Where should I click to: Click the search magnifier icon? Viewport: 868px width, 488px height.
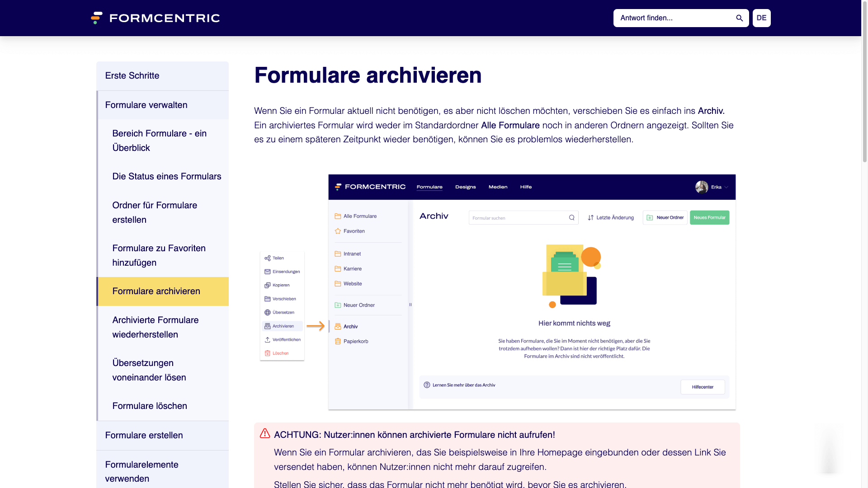pyautogui.click(x=740, y=18)
